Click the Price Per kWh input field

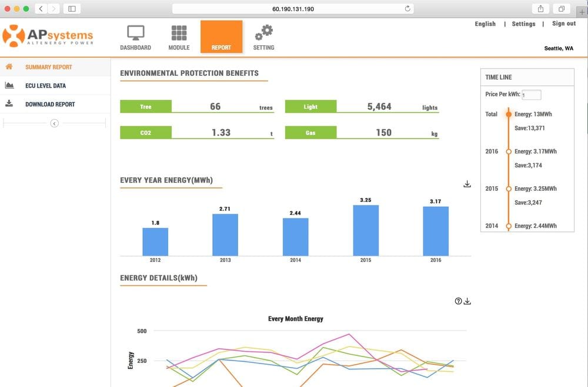point(531,95)
